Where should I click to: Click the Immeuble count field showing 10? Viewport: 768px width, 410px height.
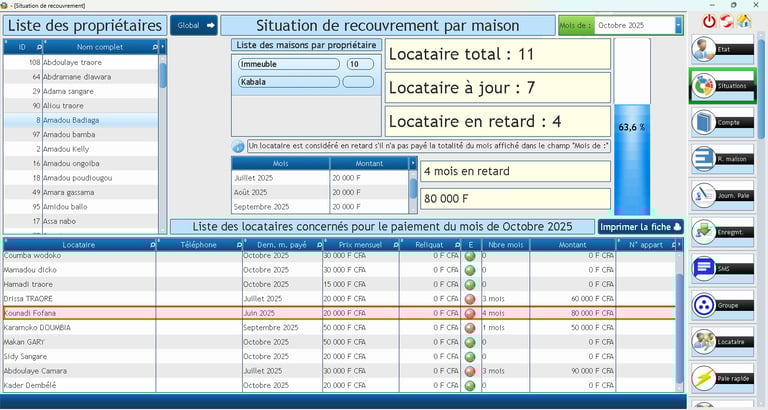(360, 64)
